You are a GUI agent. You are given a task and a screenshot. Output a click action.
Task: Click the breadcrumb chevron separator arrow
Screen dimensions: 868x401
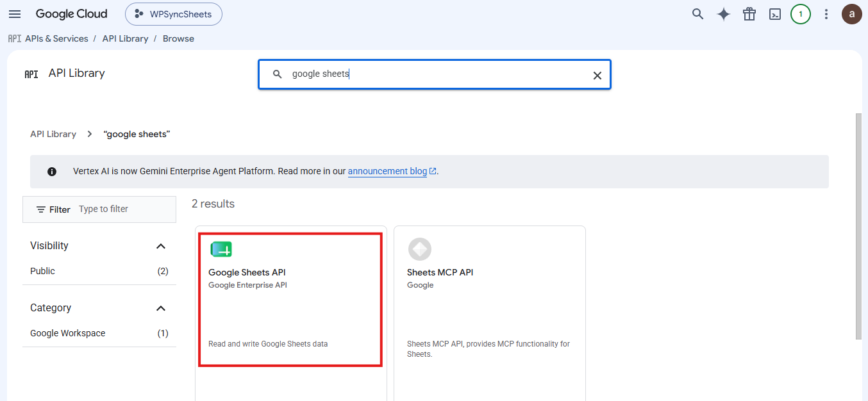pos(90,134)
